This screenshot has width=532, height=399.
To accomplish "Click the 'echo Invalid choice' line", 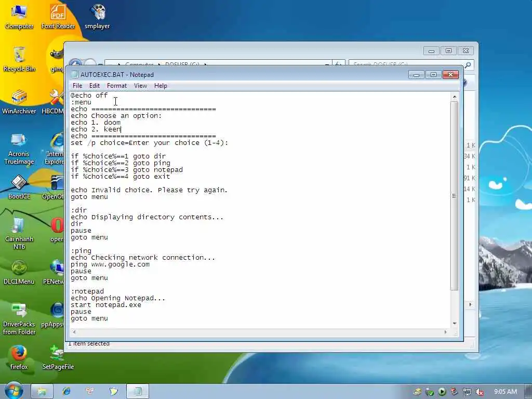I will pos(149,190).
